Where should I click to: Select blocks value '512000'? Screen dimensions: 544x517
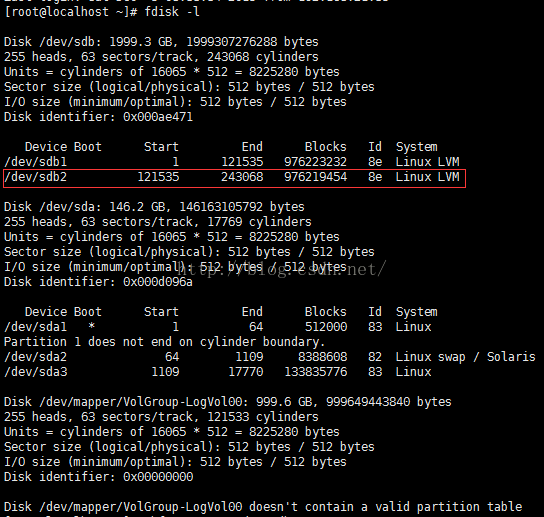[326, 327]
